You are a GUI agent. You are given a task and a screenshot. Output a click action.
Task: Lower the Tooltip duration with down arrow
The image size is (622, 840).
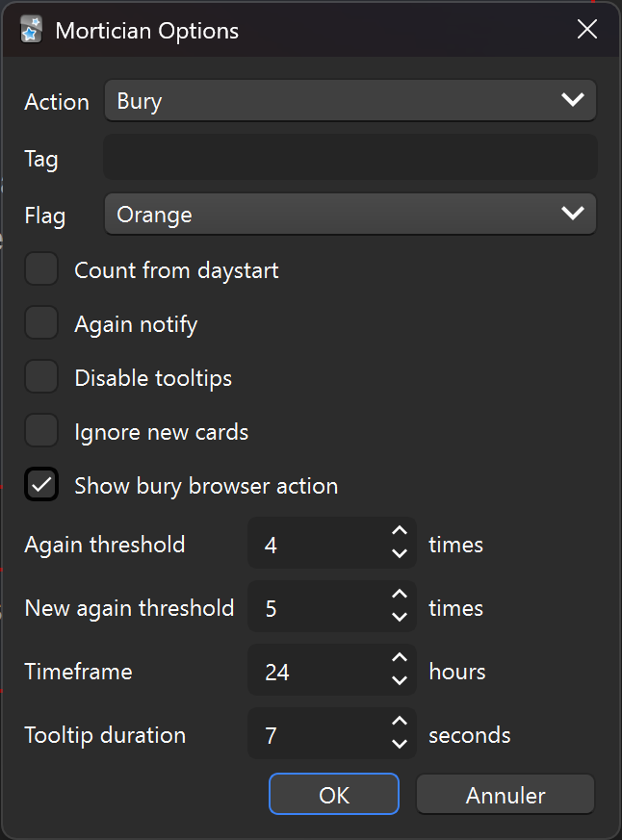[400, 745]
